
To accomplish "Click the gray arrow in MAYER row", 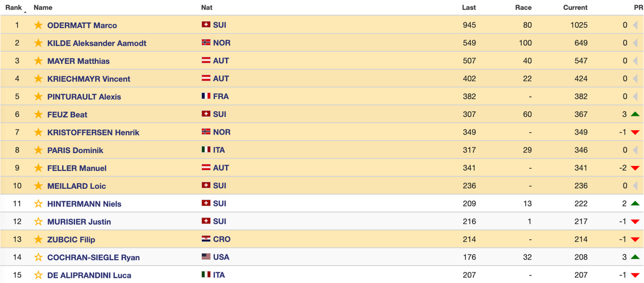I will (635, 61).
